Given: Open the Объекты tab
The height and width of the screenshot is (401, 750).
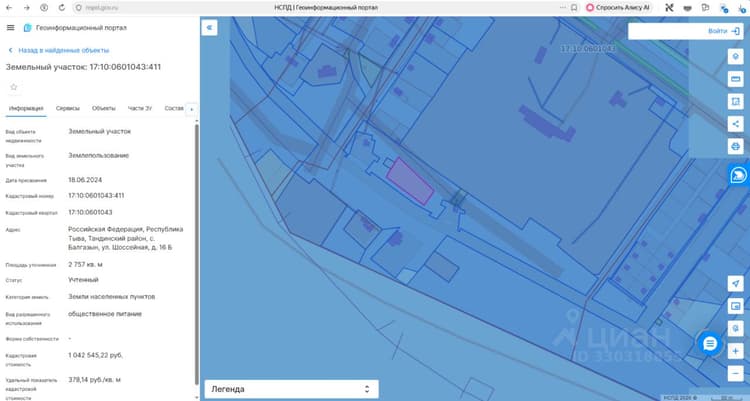Looking at the screenshot, I should coord(104,109).
